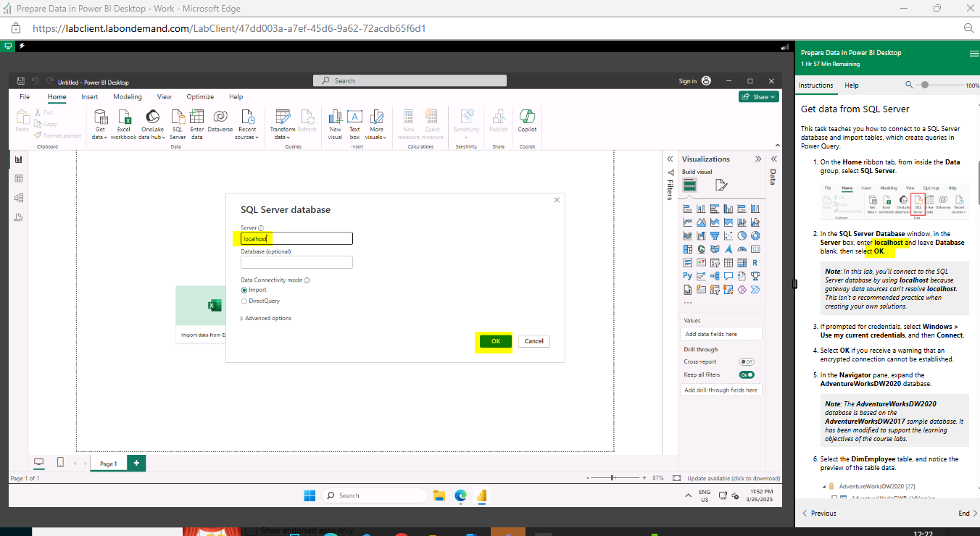Click the Database (optional) text field
Viewport: 980px width, 536px height.
tap(296, 262)
